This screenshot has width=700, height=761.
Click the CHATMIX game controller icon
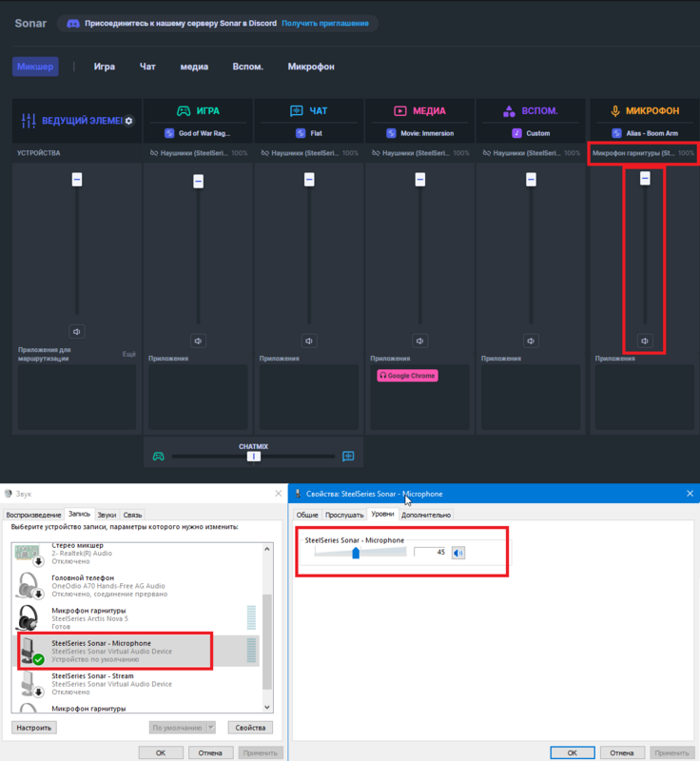tap(159, 457)
